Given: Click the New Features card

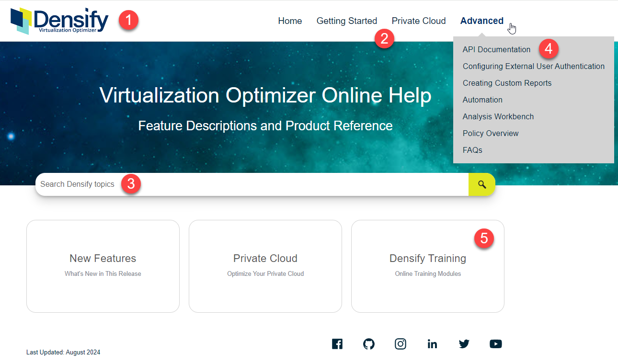Looking at the screenshot, I should point(103,266).
